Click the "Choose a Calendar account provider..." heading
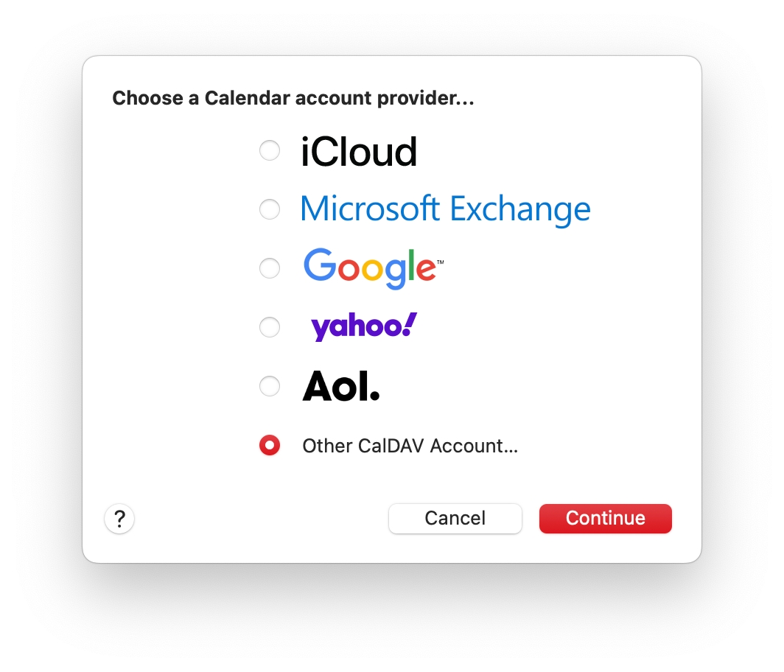 (293, 98)
